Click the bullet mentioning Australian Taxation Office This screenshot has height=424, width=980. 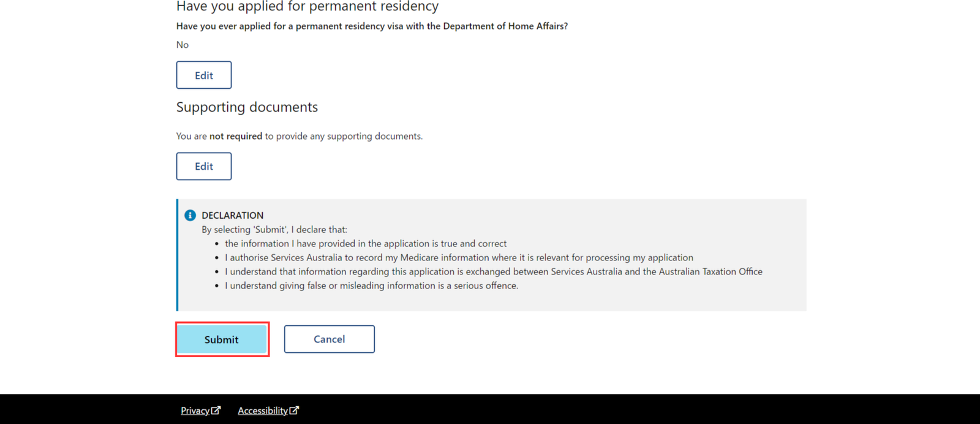click(494, 271)
